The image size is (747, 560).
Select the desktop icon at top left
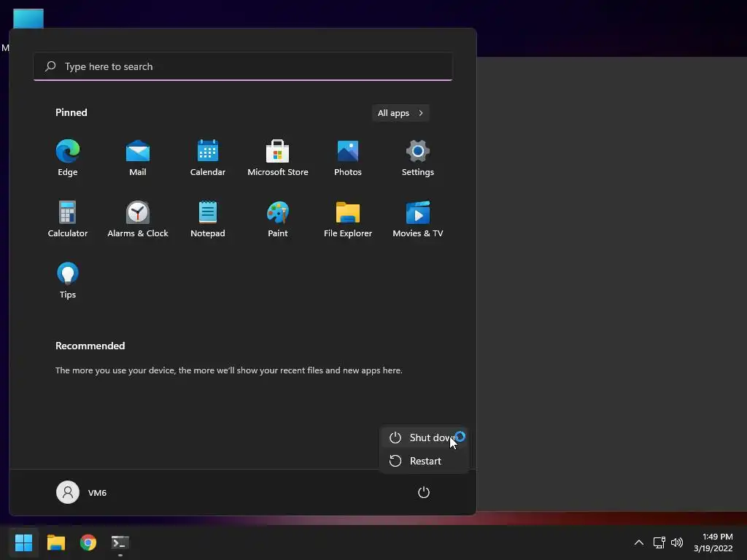28,19
